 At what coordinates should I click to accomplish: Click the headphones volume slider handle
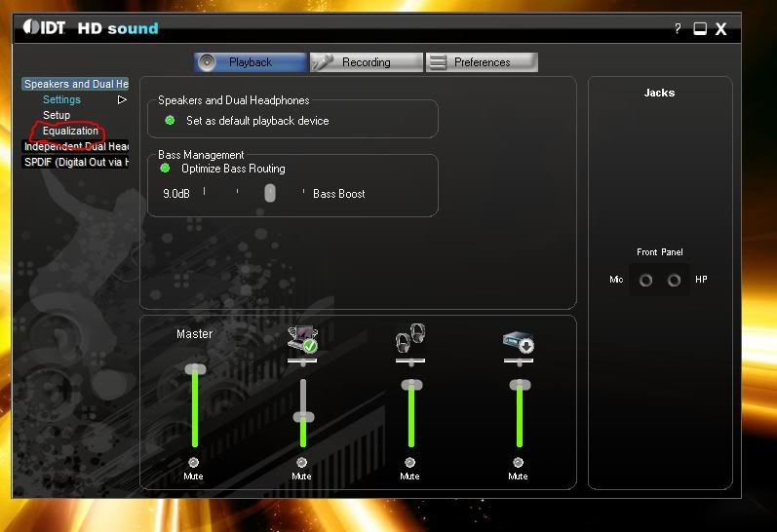411,385
